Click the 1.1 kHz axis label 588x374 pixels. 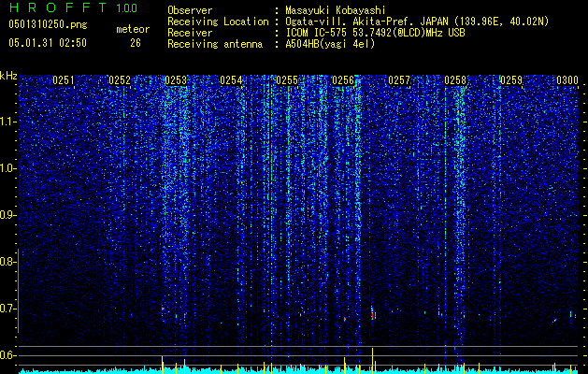tap(7, 122)
